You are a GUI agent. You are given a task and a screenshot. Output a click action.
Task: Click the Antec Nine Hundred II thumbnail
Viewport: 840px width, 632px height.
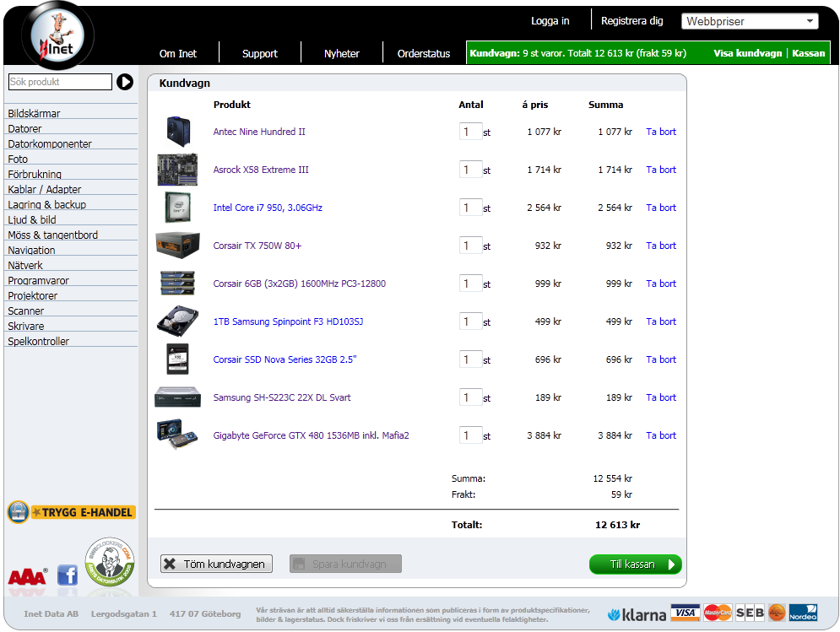178,132
